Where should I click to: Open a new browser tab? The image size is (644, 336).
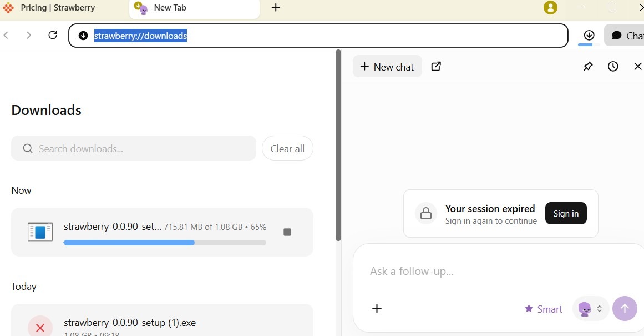click(276, 8)
